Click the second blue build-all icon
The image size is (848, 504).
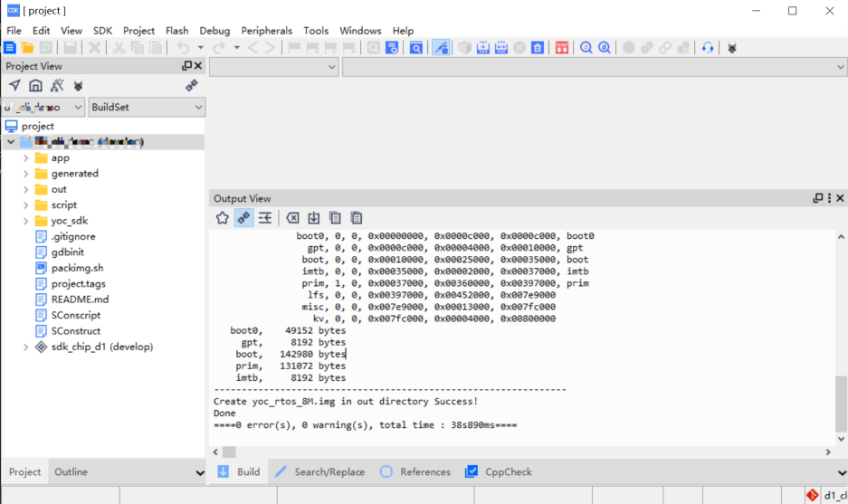tap(501, 48)
